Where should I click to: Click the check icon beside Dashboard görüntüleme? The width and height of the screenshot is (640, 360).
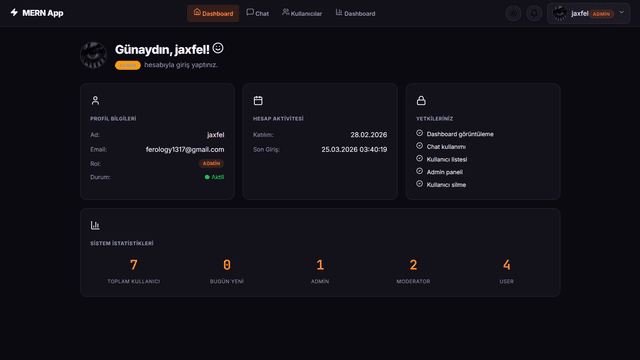[x=420, y=133]
